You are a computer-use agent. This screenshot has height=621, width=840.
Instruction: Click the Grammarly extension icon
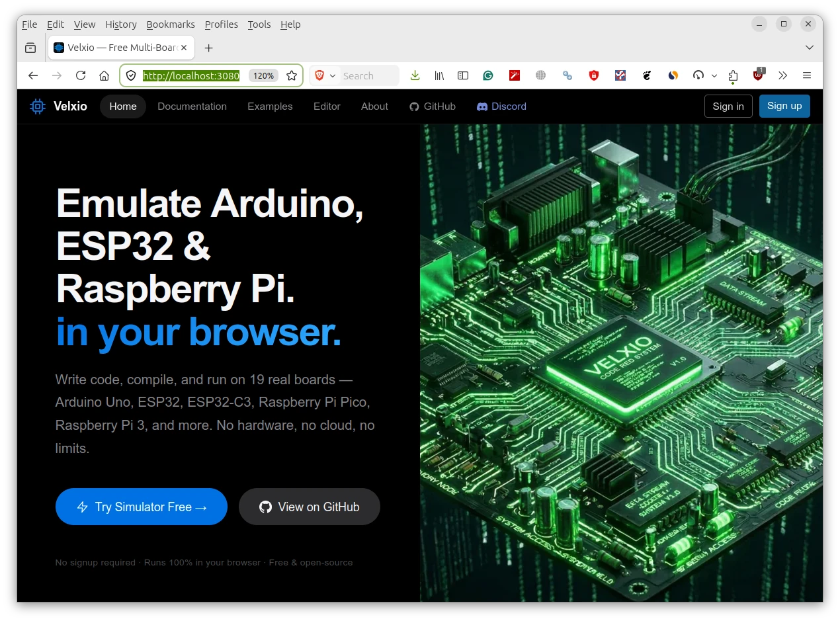click(x=488, y=76)
